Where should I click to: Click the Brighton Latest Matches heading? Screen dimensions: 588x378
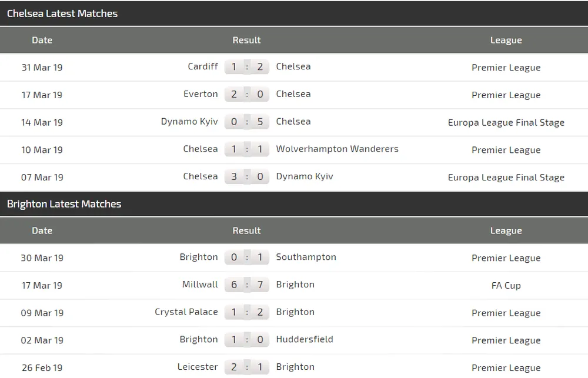tap(64, 204)
